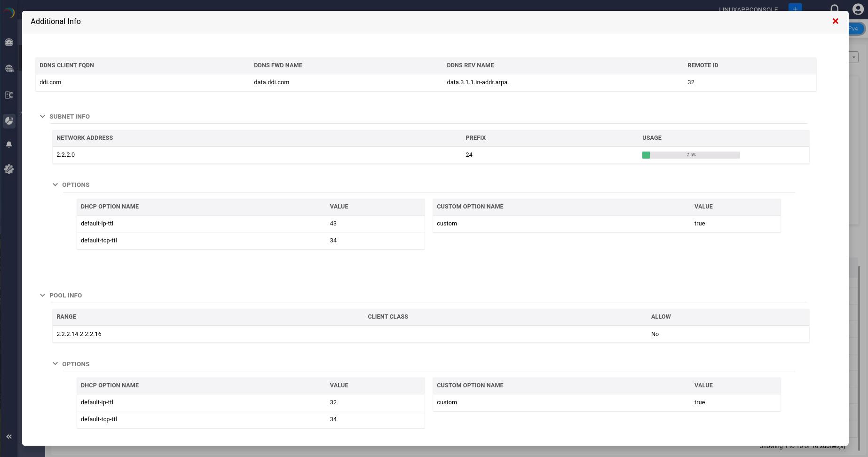Open the IPAM management icon in sidebar
The image size is (868, 457).
click(9, 95)
